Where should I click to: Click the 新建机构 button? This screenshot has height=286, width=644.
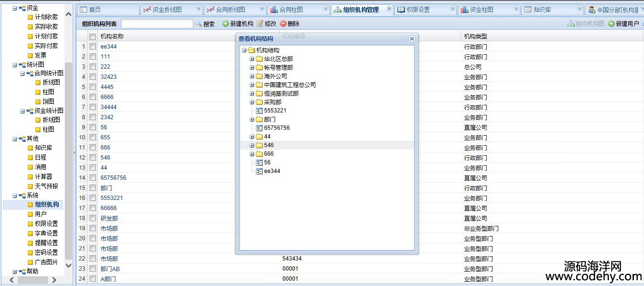click(x=238, y=24)
